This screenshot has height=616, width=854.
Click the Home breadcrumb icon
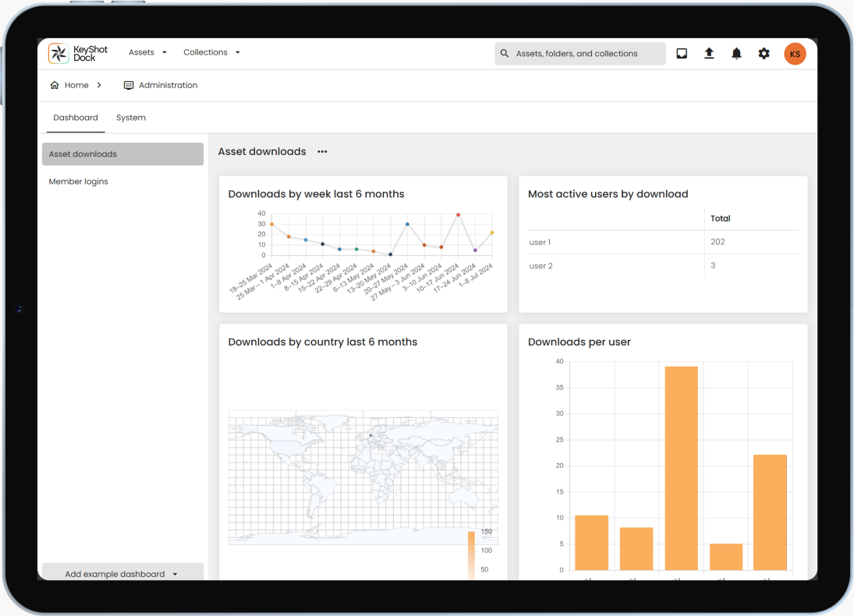55,85
